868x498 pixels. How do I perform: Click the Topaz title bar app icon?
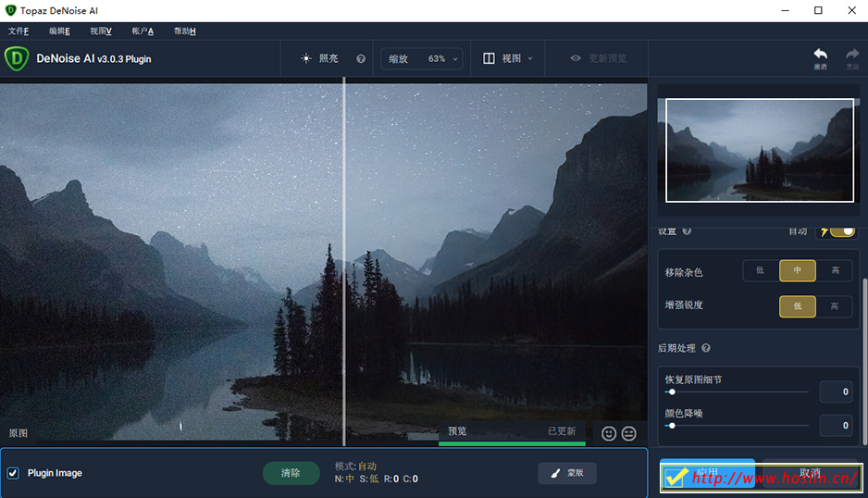[10, 10]
